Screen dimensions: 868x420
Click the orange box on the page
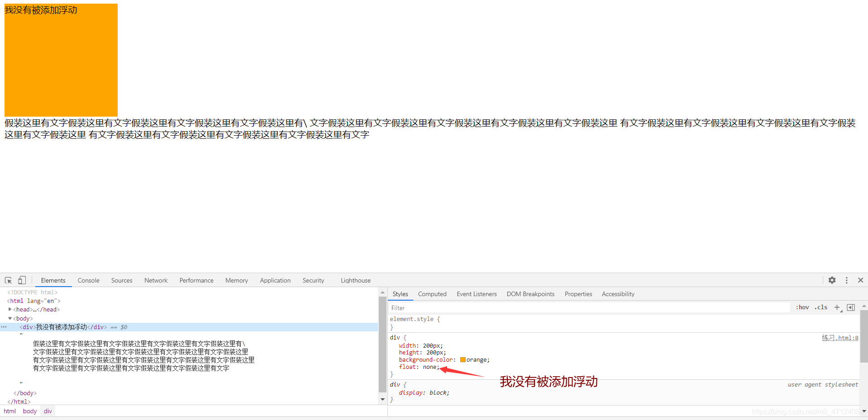point(61,60)
